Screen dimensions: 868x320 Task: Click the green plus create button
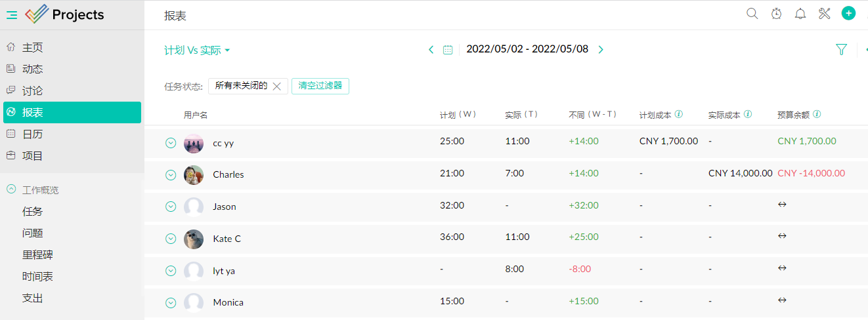click(848, 13)
